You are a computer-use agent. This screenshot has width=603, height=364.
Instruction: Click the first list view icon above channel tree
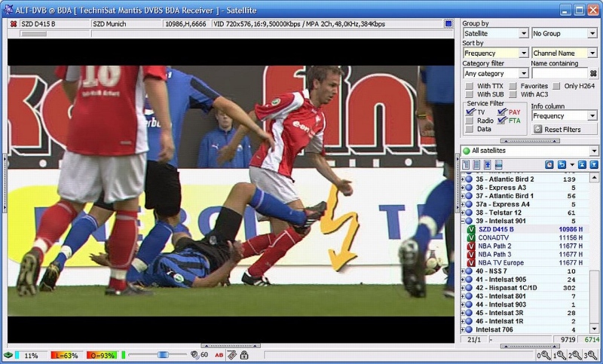(466, 164)
